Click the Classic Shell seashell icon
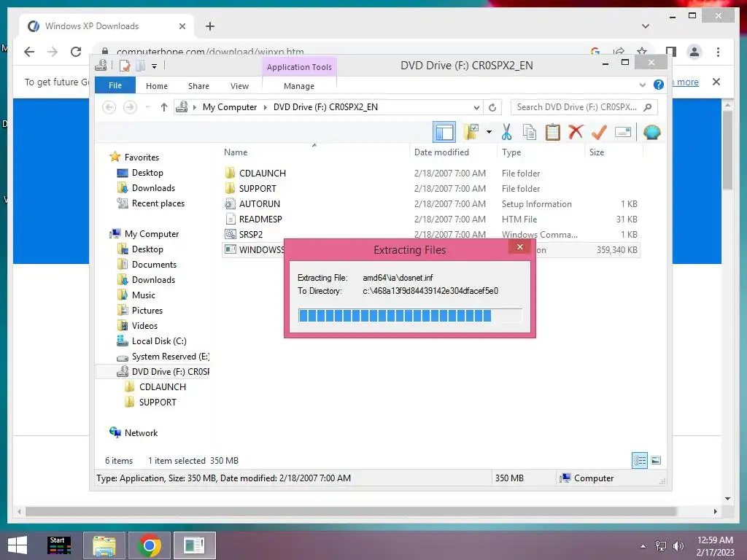 pos(651,132)
